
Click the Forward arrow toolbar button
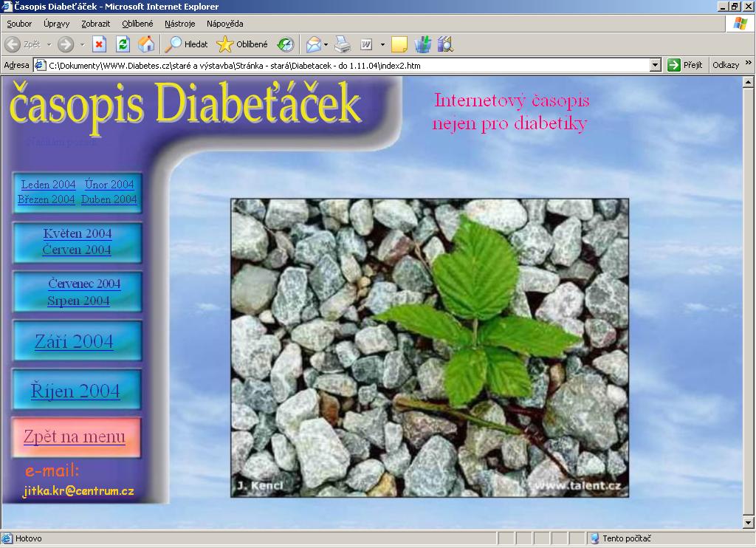(x=66, y=45)
